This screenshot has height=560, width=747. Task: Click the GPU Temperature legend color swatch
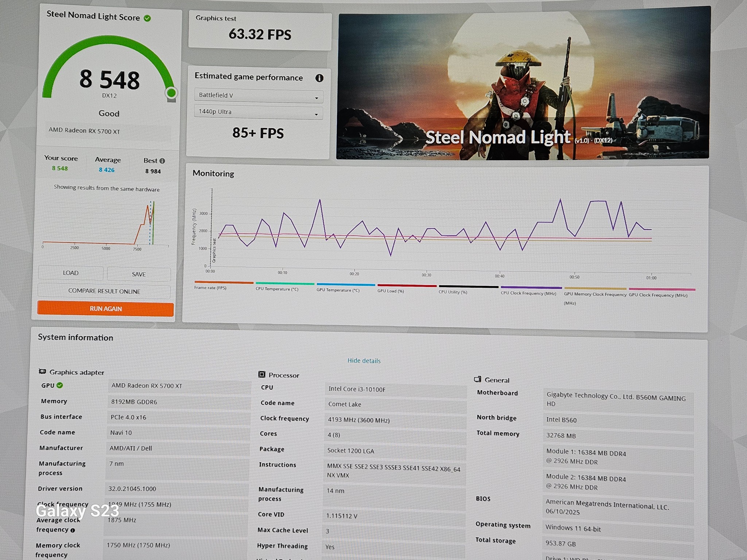[346, 284]
